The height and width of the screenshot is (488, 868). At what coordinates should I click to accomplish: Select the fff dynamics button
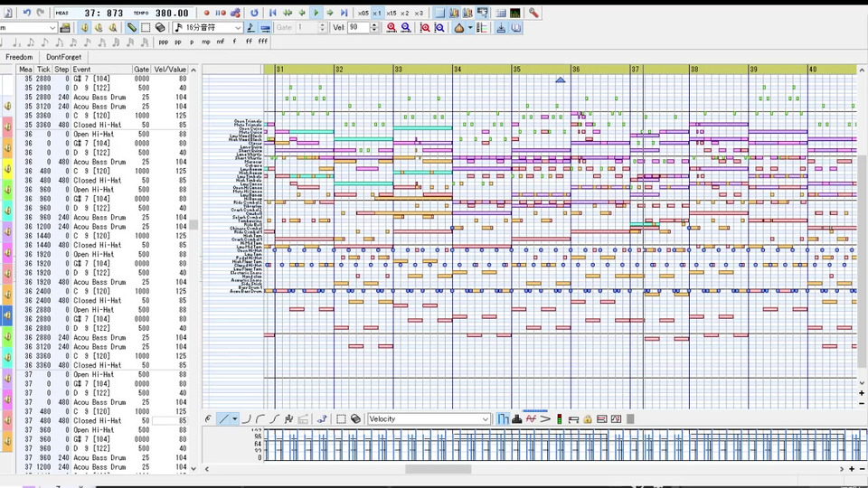point(263,42)
